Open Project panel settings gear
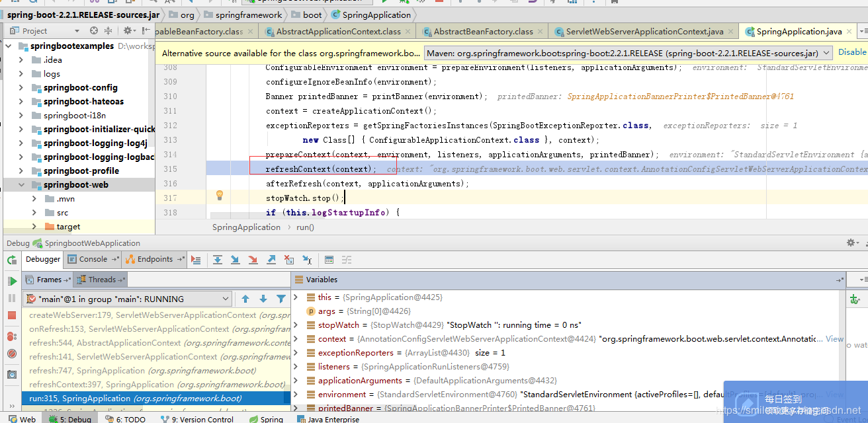Image resolution: width=868 pixels, height=423 pixels. point(128,30)
